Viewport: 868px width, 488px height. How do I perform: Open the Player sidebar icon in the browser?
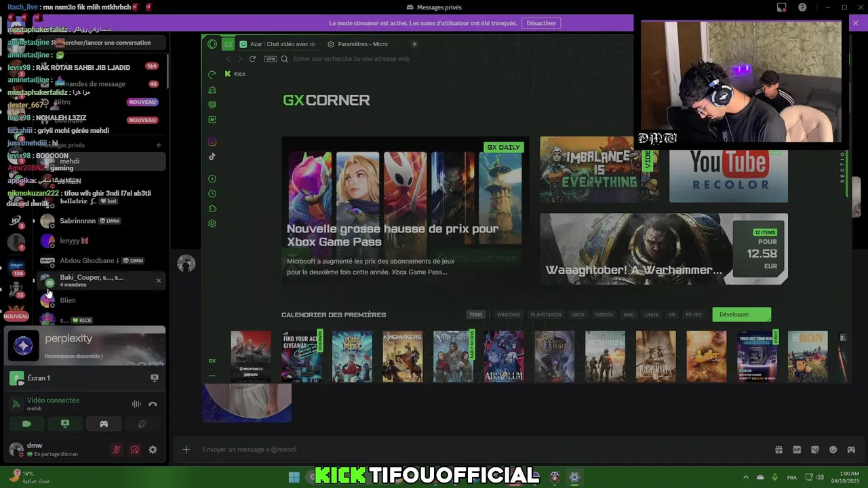coord(212,179)
